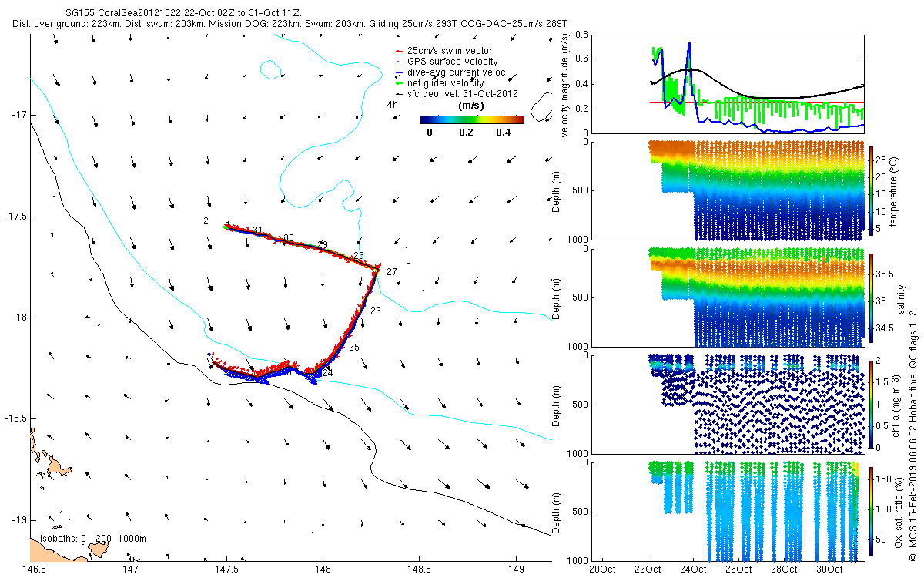Click the chl-a (mg m-3) colorbar

click(872, 405)
